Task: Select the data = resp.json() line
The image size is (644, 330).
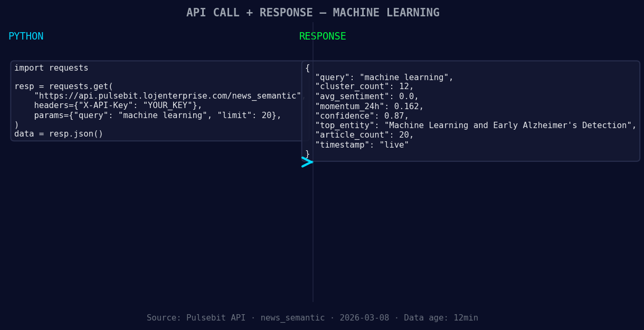Action: coord(58,133)
